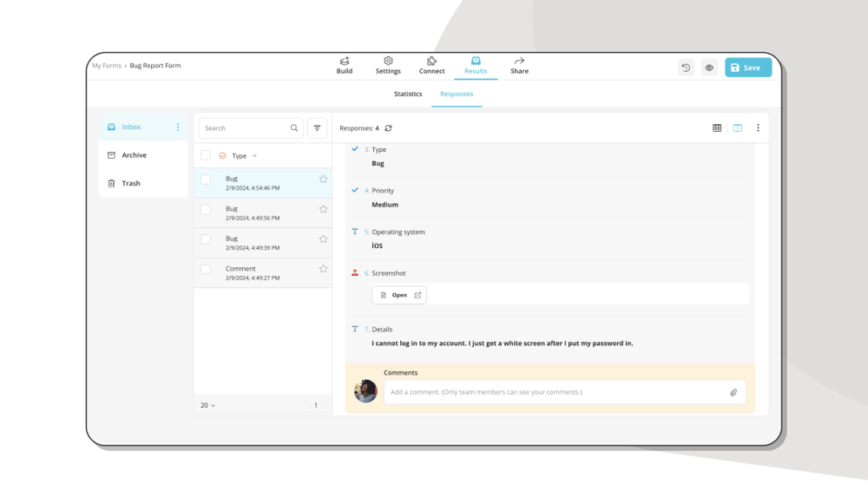Click the Add a comment field
The image size is (868, 497).
pos(556,392)
